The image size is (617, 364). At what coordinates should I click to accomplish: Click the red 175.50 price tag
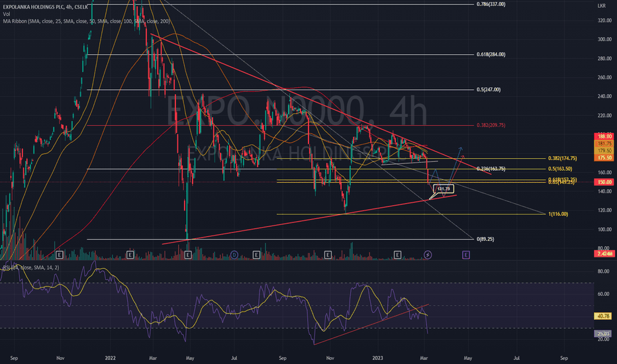pyautogui.click(x=604, y=158)
